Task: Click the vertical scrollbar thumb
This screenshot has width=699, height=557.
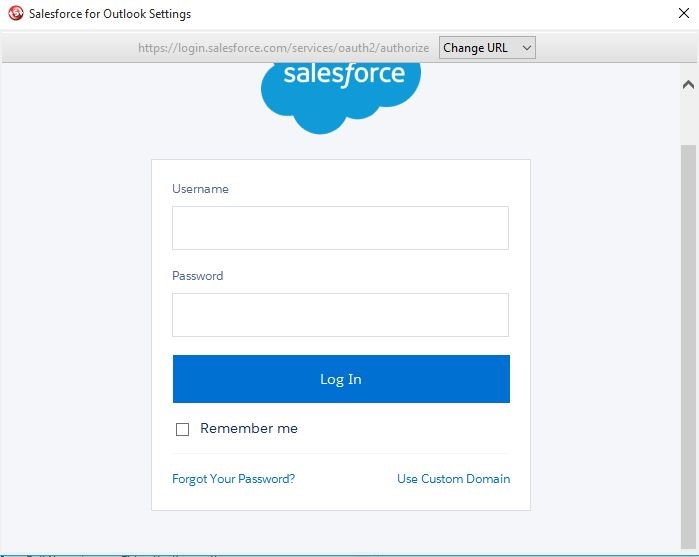Action: (x=688, y=347)
